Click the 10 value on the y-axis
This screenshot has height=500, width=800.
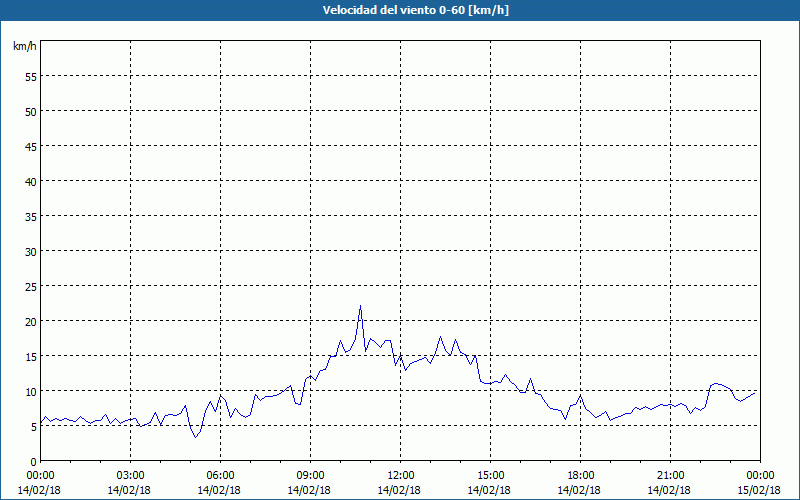click(31, 391)
